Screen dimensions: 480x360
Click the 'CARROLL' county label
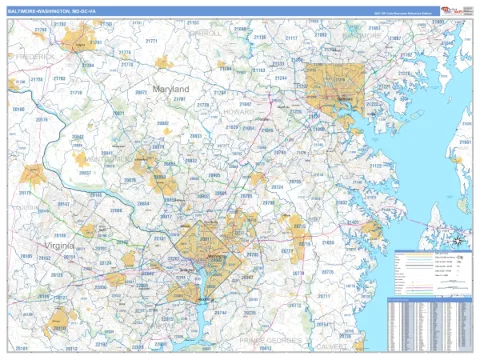pos(206,33)
